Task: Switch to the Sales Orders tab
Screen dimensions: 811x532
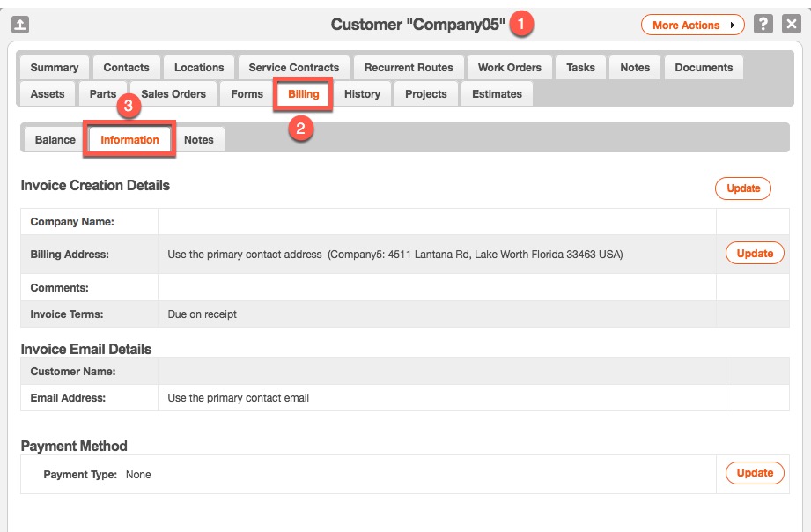Action: 173,94
